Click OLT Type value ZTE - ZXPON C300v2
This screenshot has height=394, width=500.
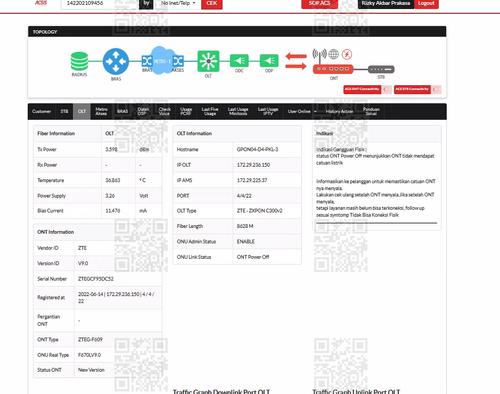(x=259, y=211)
